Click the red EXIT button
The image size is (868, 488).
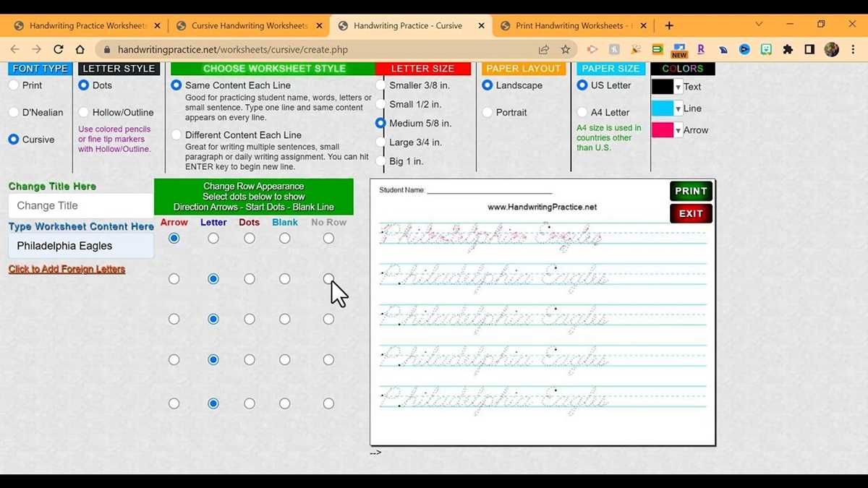click(x=691, y=213)
